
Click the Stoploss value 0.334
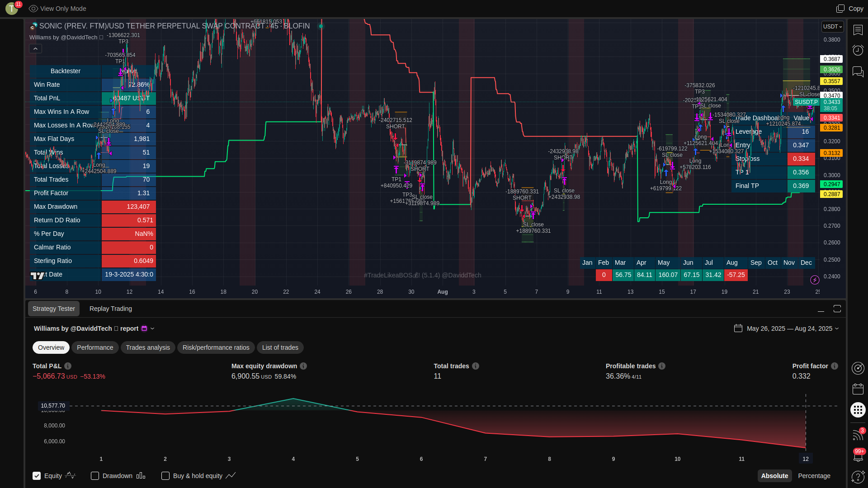point(801,159)
